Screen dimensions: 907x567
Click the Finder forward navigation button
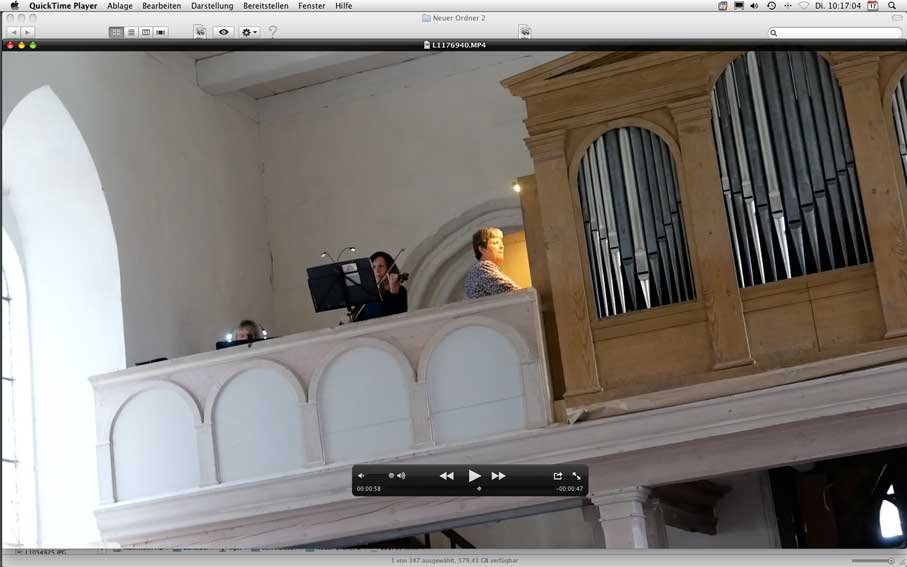click(x=28, y=32)
